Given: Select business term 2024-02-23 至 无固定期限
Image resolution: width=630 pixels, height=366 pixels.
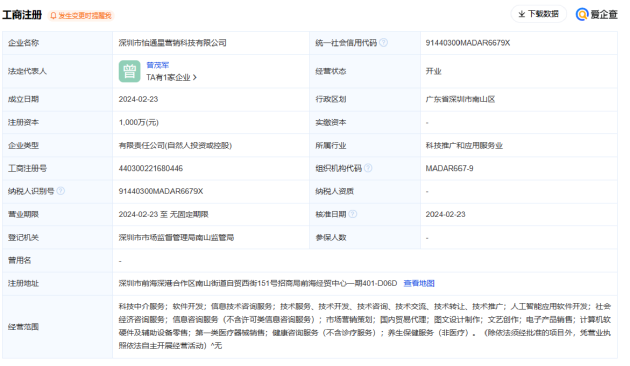Looking at the screenshot, I should 164,215.
